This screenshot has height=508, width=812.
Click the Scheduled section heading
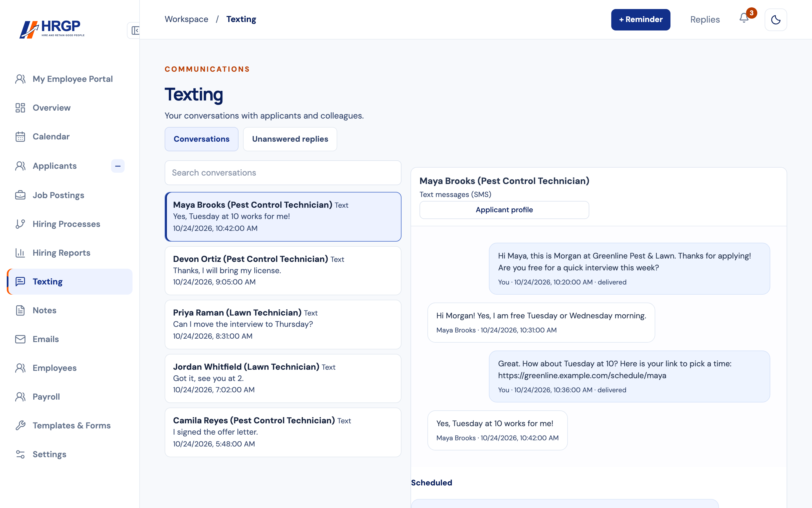pos(431,483)
